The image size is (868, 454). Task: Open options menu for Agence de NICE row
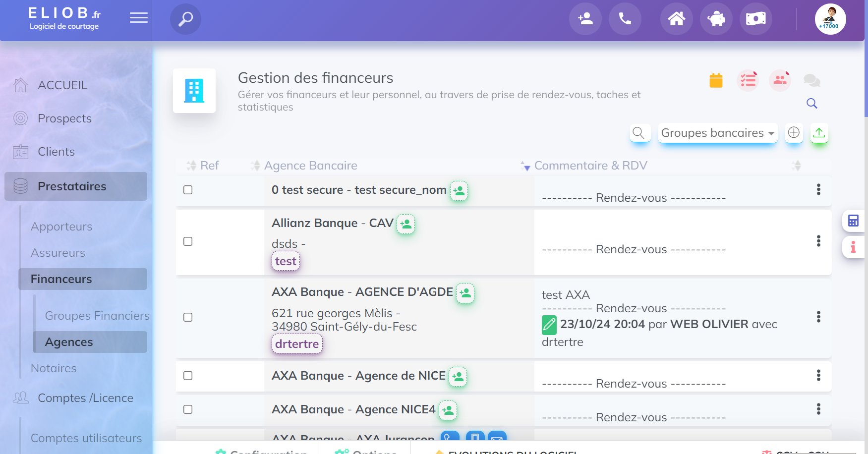coord(818,375)
